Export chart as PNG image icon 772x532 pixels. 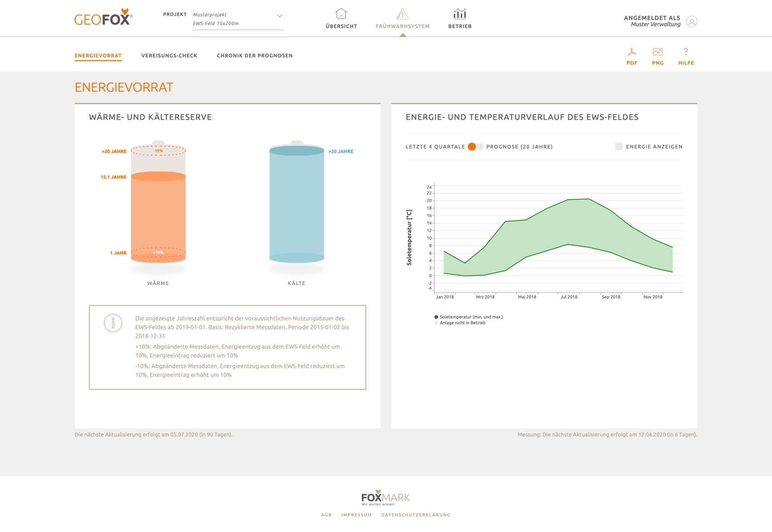click(658, 52)
